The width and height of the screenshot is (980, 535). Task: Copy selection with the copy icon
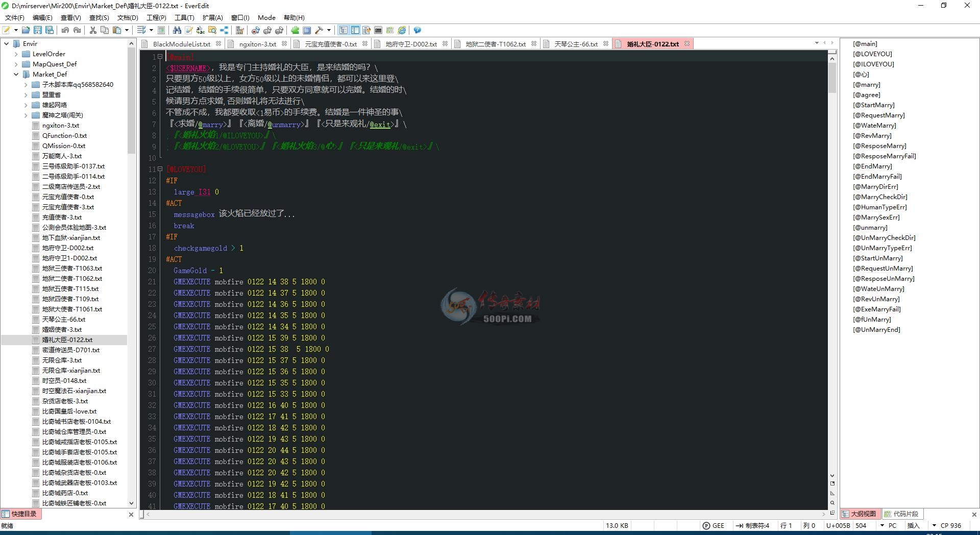coord(105,30)
